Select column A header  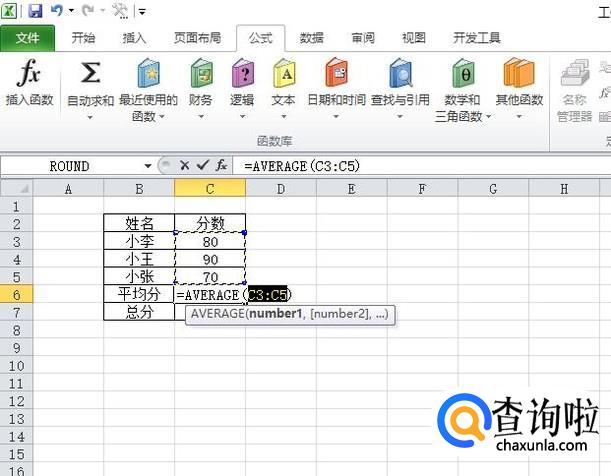click(69, 189)
